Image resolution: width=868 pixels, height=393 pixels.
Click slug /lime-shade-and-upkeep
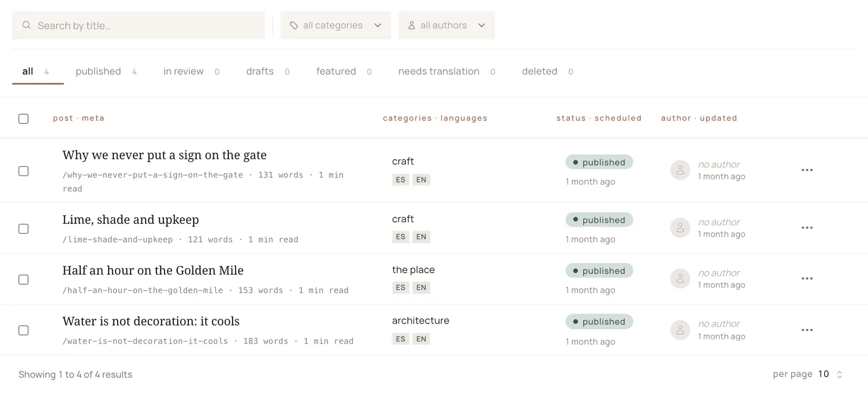coord(117,240)
